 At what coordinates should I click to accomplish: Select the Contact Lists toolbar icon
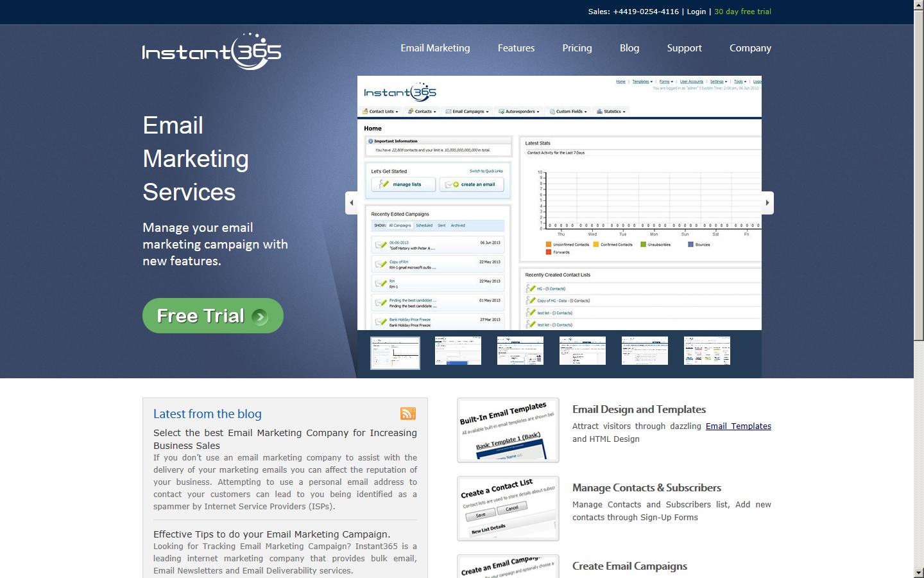364,111
